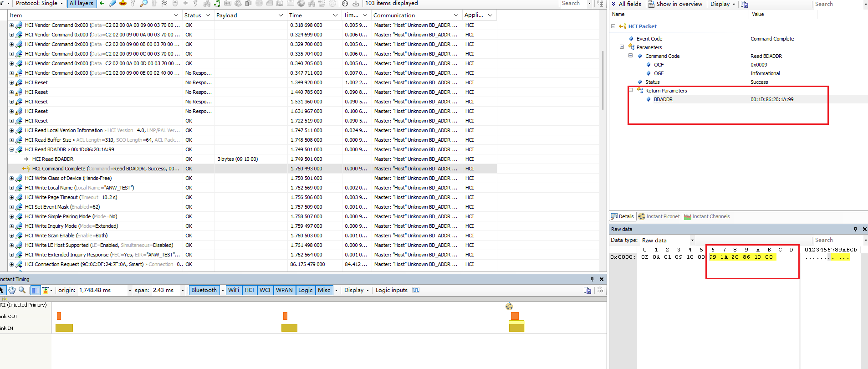Image resolution: width=868 pixels, height=369 pixels.
Task: Collapse the Parameters node in details
Action: point(622,47)
